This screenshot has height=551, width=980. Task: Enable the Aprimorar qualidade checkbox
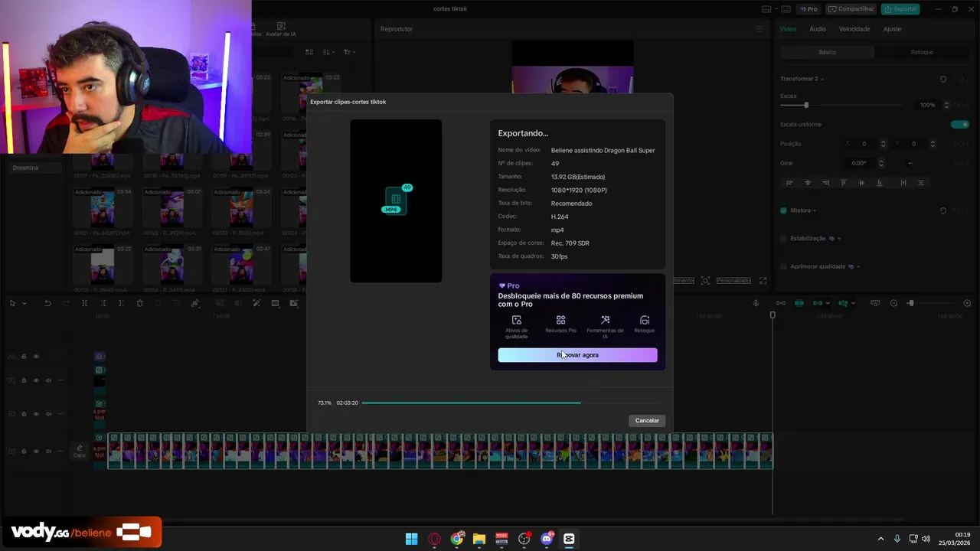pyautogui.click(x=783, y=266)
